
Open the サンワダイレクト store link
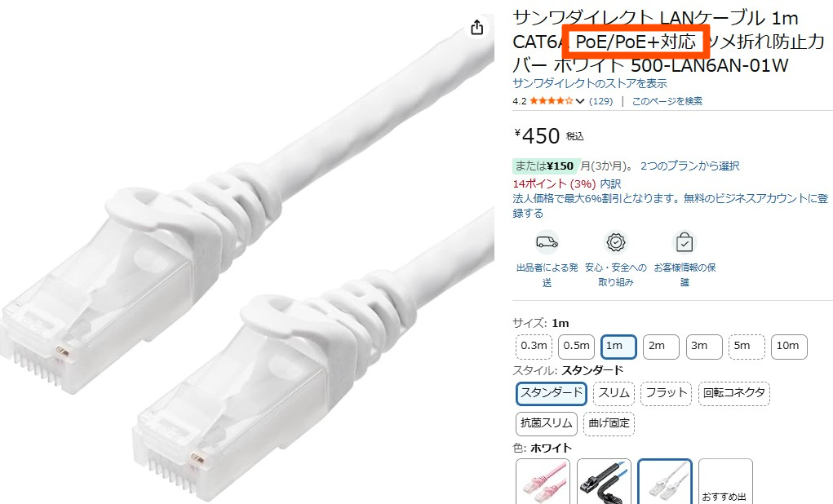tap(590, 83)
